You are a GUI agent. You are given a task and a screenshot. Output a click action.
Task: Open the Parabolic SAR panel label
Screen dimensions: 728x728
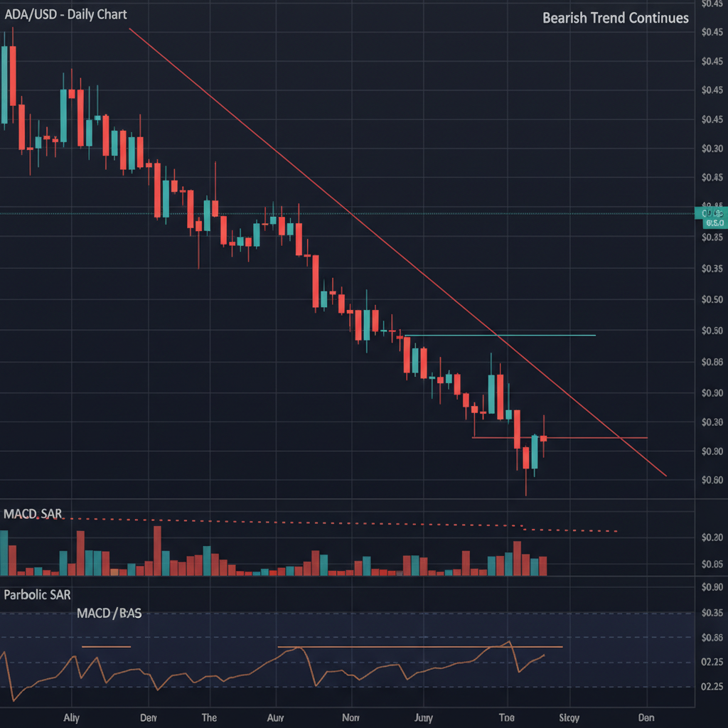(37, 595)
